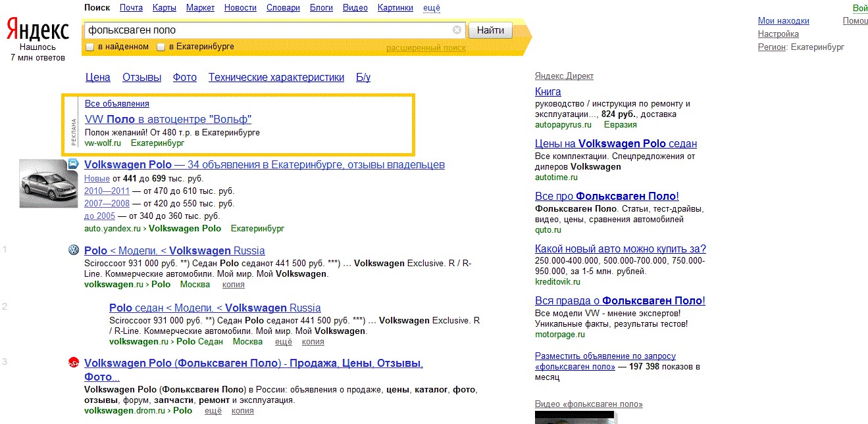This screenshot has height=424, width=868.
Task: Open the Картинки service tab
Action: (396, 8)
